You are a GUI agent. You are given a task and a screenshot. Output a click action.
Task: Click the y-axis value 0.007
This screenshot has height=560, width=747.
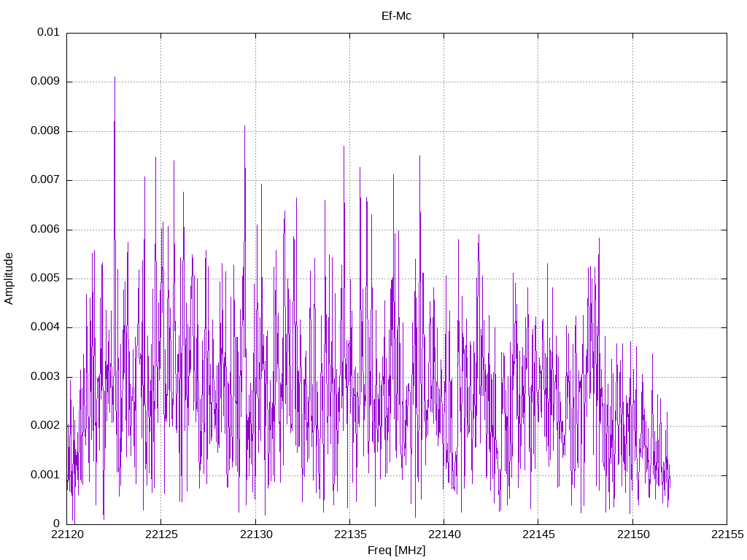pos(45,180)
